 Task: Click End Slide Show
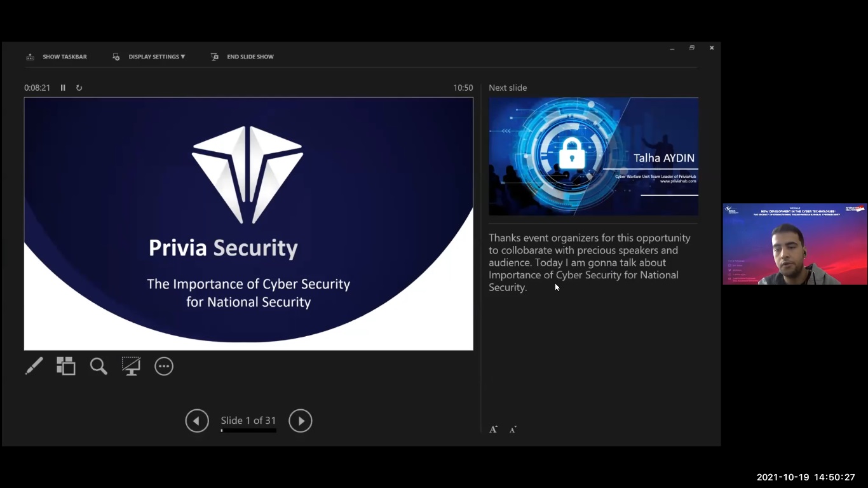point(242,57)
